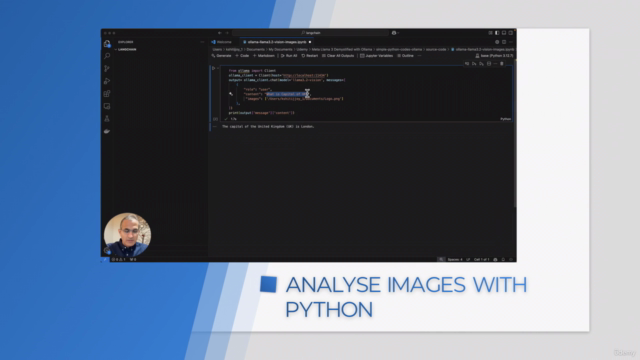
Task: Open Explorer panel more actions dots
Action: pyautogui.click(x=202, y=42)
